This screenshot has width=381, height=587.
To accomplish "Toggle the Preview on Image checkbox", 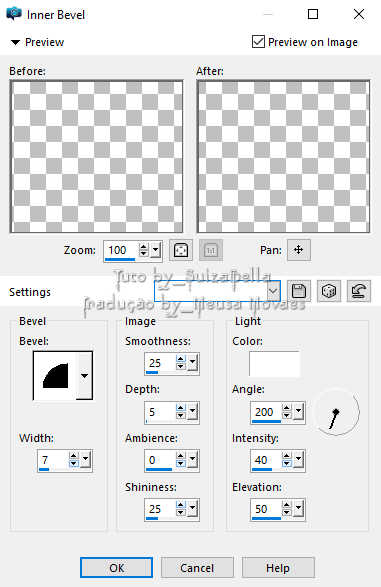I will tap(258, 42).
